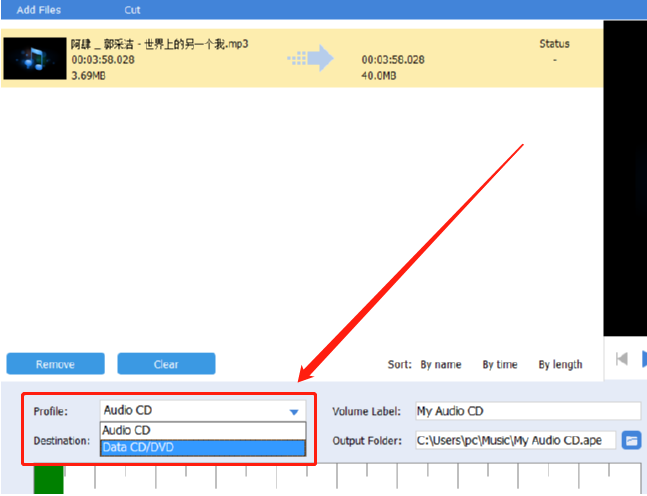Choose Data CD/DVD from the profile list
647x496 pixels.
tap(203, 448)
